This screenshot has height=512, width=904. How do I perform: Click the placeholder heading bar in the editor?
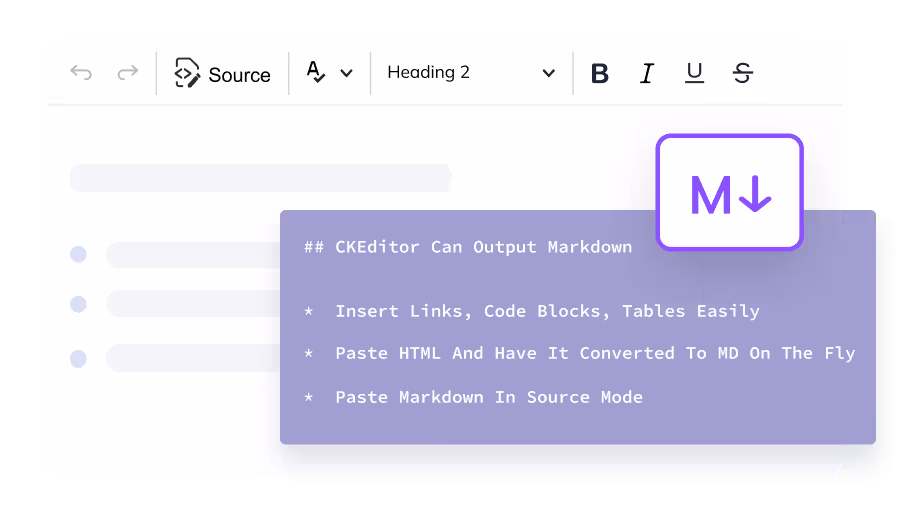pos(260,179)
